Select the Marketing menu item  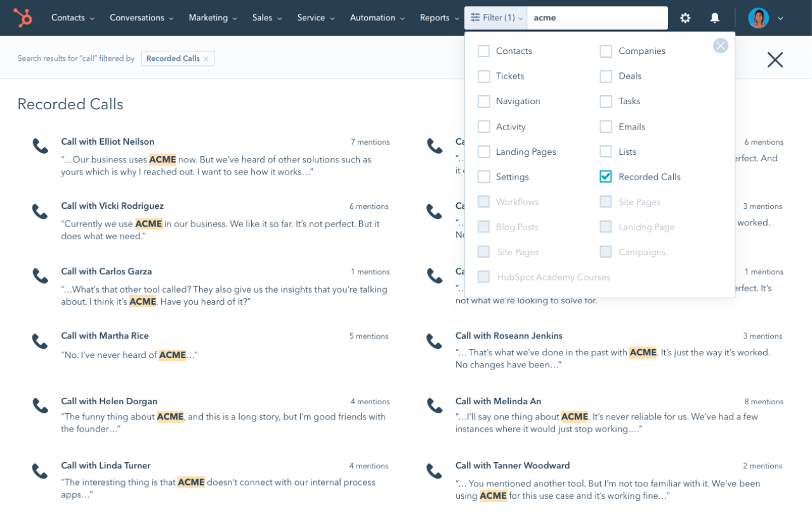coord(208,18)
